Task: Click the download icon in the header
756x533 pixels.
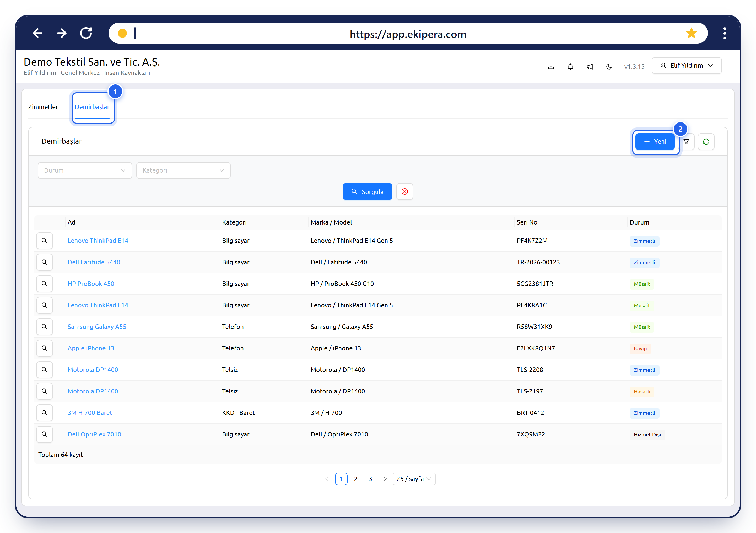Action: click(x=551, y=67)
